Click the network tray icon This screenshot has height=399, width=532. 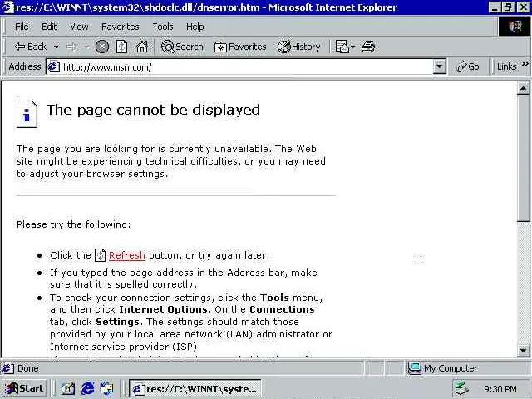click(x=462, y=388)
